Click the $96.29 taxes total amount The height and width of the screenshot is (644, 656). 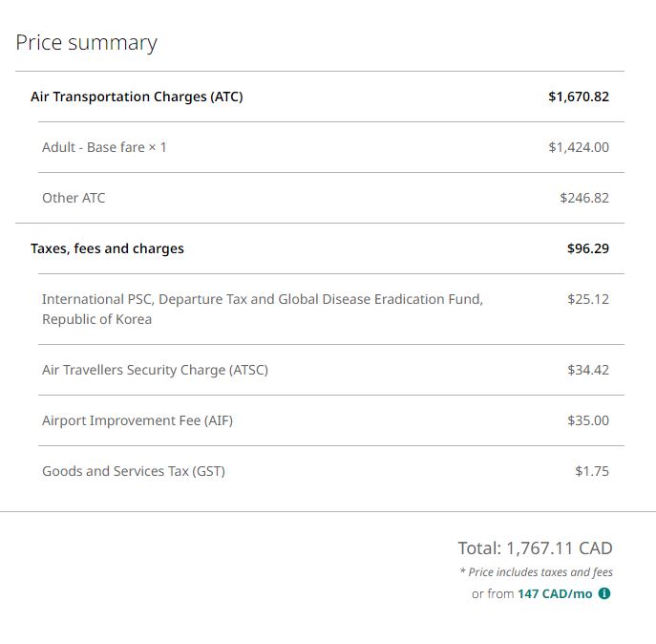(587, 248)
